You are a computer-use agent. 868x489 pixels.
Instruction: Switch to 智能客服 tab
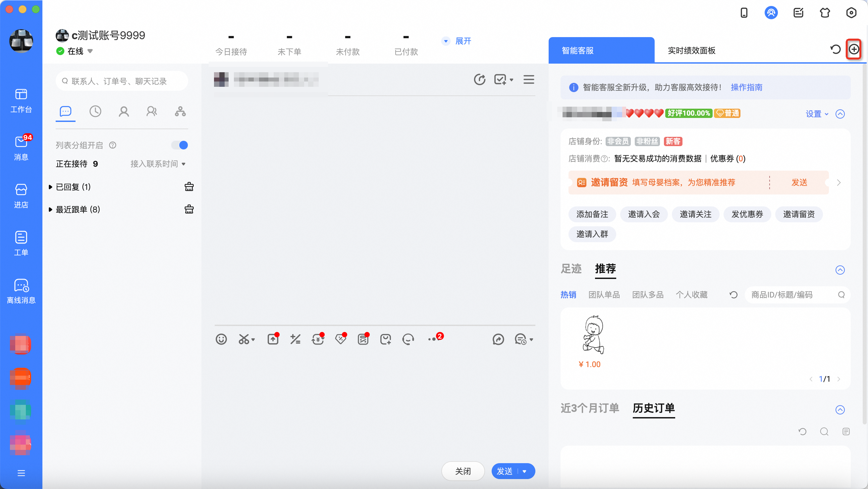pyautogui.click(x=601, y=51)
